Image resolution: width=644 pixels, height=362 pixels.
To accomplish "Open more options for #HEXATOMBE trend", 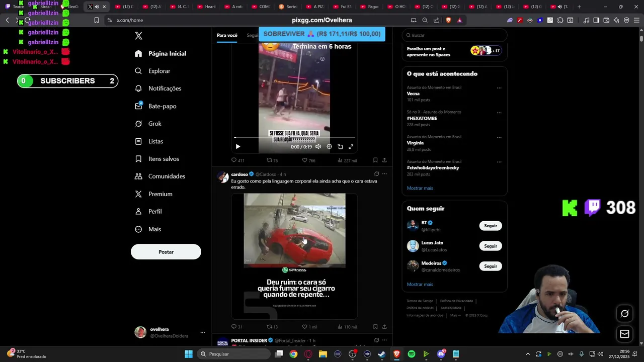I will pyautogui.click(x=499, y=113).
